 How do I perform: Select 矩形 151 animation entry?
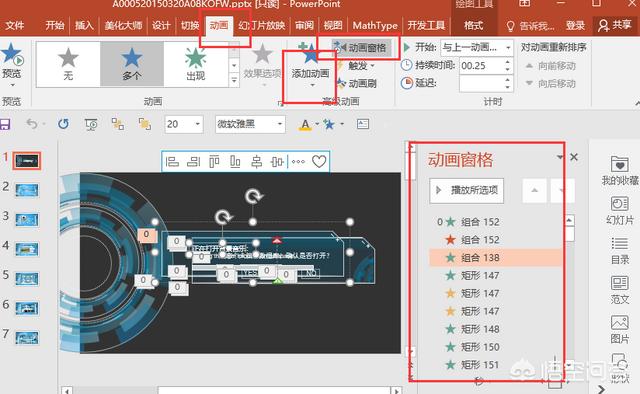[x=496, y=365]
